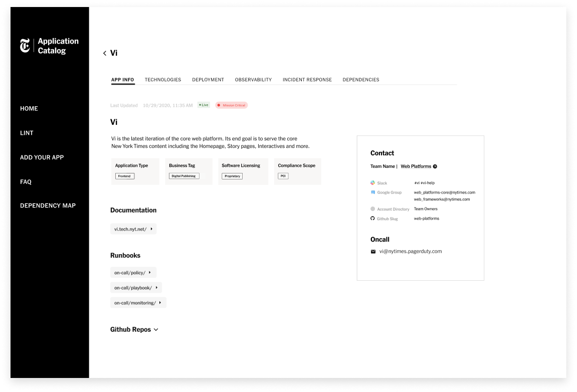
Task: Click the Slack icon in Contact
Action: tap(373, 183)
